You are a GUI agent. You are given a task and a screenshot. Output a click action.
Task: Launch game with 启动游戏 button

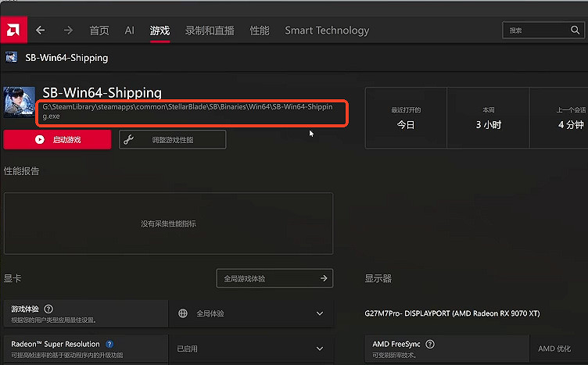57,139
